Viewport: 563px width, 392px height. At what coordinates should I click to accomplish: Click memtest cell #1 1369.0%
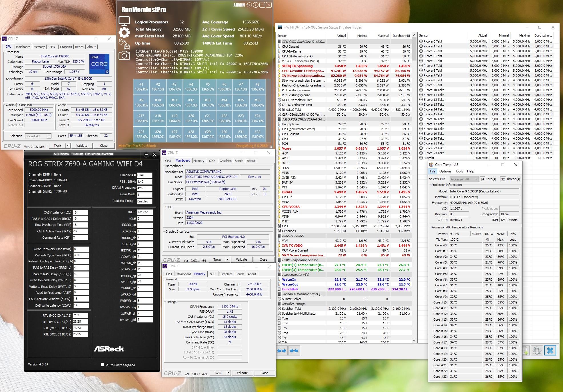pos(141,87)
